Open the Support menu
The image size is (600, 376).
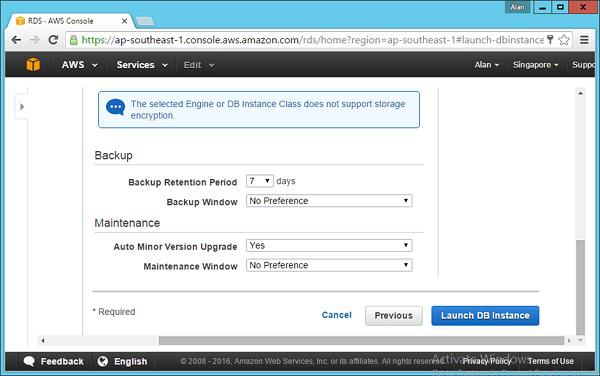[x=584, y=65]
